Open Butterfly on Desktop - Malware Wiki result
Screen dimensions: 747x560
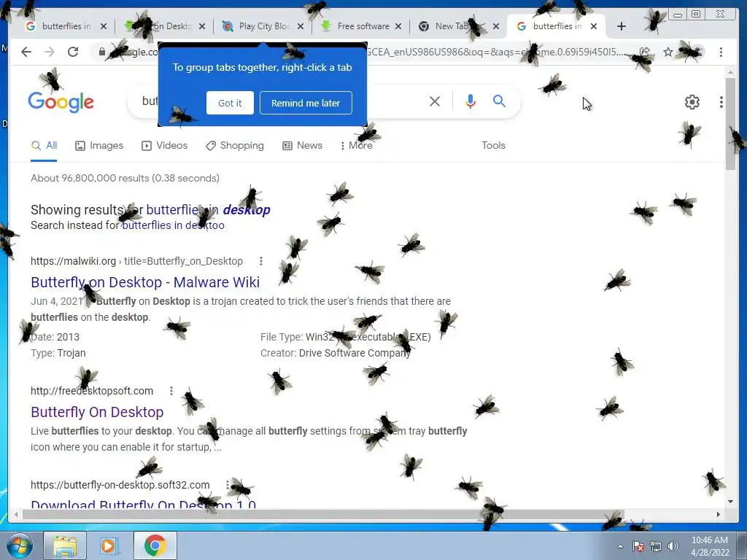point(145,282)
